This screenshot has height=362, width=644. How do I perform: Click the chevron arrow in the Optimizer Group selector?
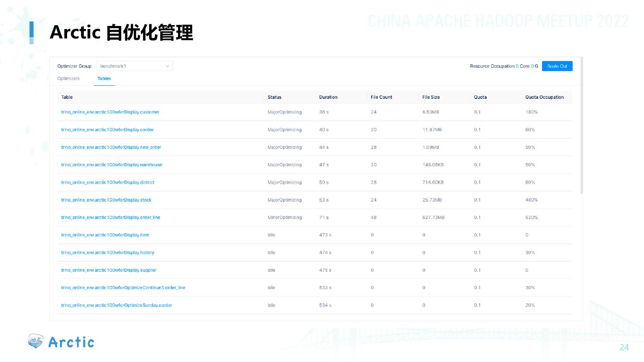(x=168, y=66)
